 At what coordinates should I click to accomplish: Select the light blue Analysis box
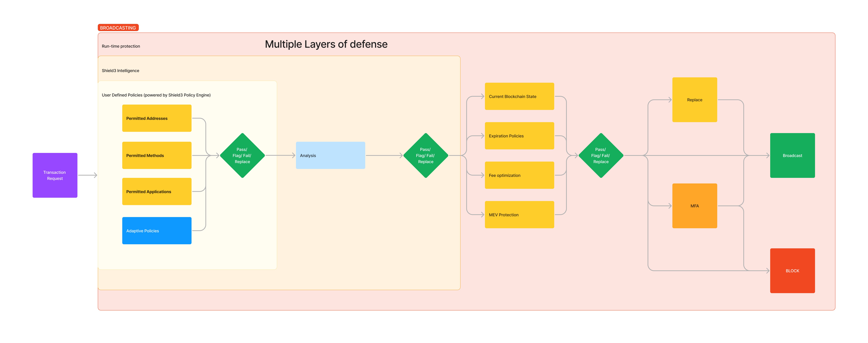click(x=330, y=155)
